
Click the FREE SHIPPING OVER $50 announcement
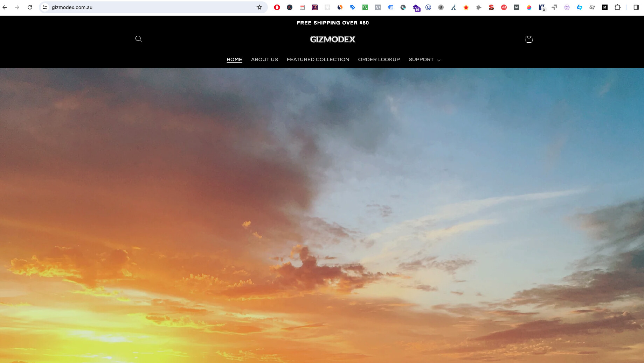click(x=333, y=23)
